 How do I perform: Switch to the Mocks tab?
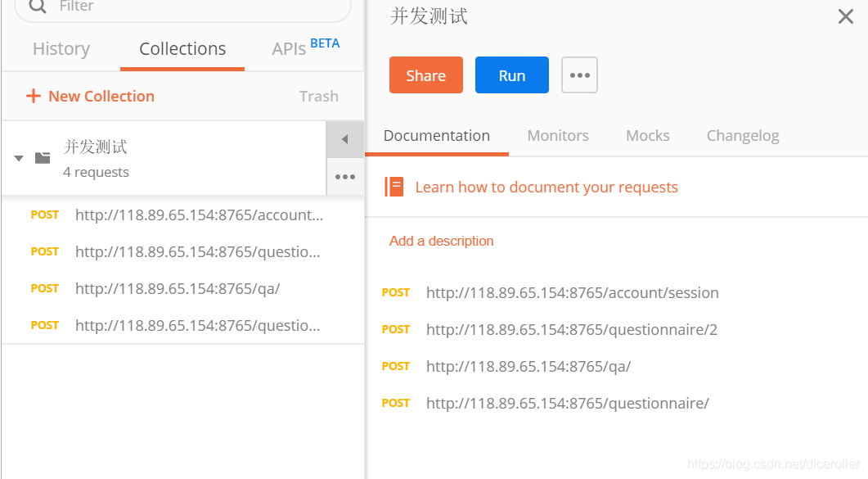(648, 136)
